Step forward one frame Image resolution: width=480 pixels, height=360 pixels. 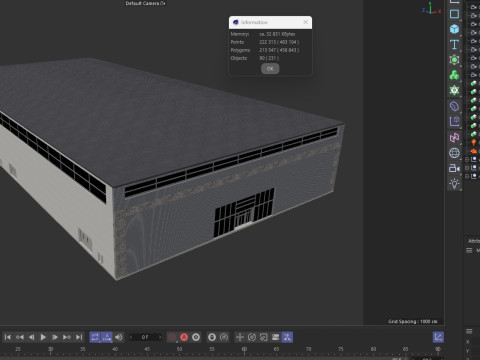point(55,337)
